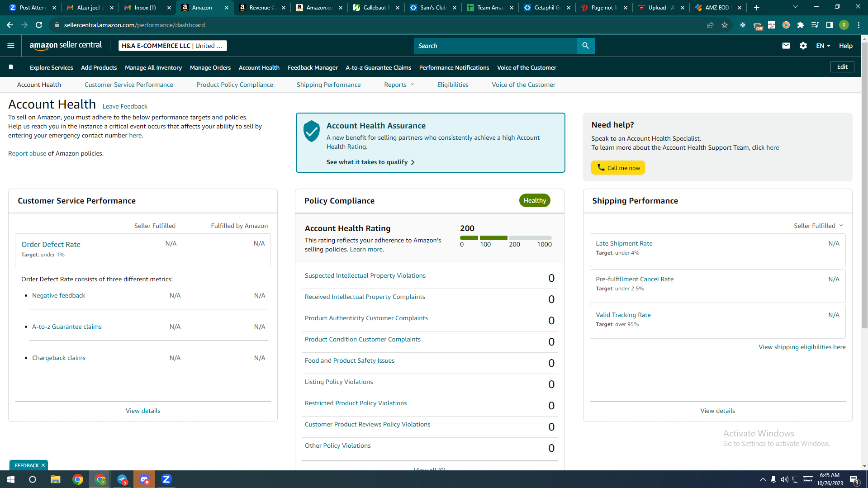Click the Amazon Seller Central logo
This screenshot has width=868, height=488.
click(66, 45)
